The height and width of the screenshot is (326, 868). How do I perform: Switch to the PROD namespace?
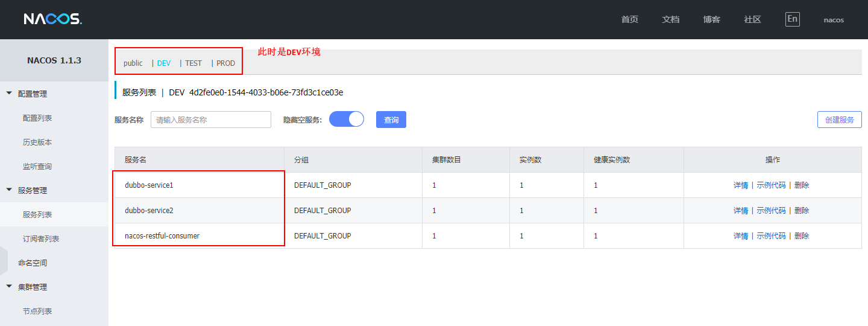coord(225,63)
